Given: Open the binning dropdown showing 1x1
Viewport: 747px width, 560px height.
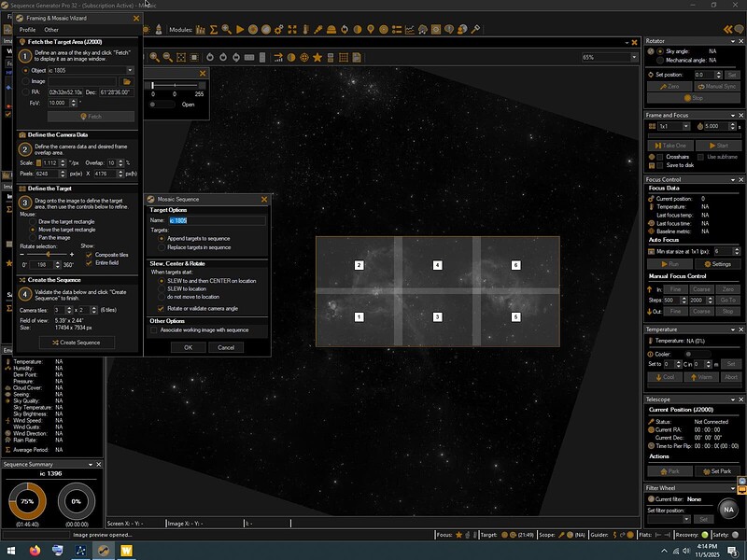Looking at the screenshot, I should point(686,125).
